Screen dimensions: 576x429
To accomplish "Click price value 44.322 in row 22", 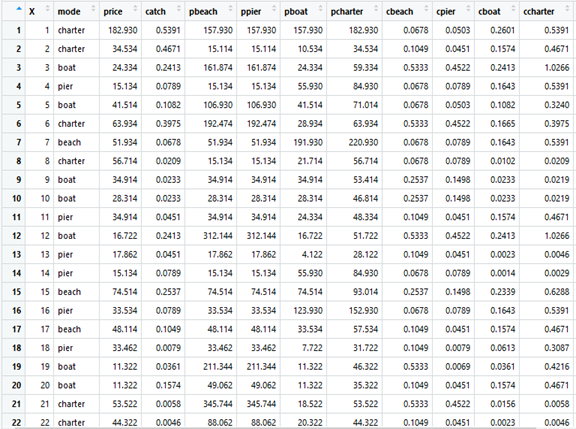I will (125, 422).
